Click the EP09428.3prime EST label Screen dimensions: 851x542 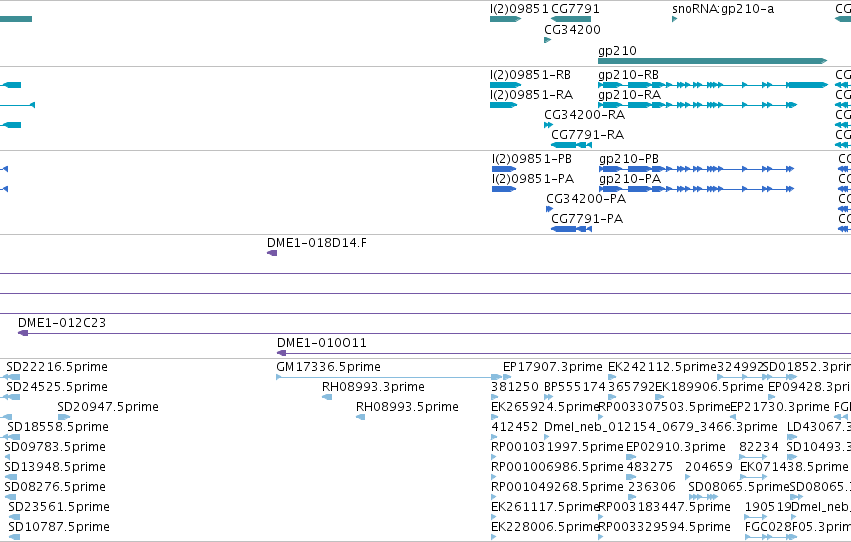click(809, 387)
